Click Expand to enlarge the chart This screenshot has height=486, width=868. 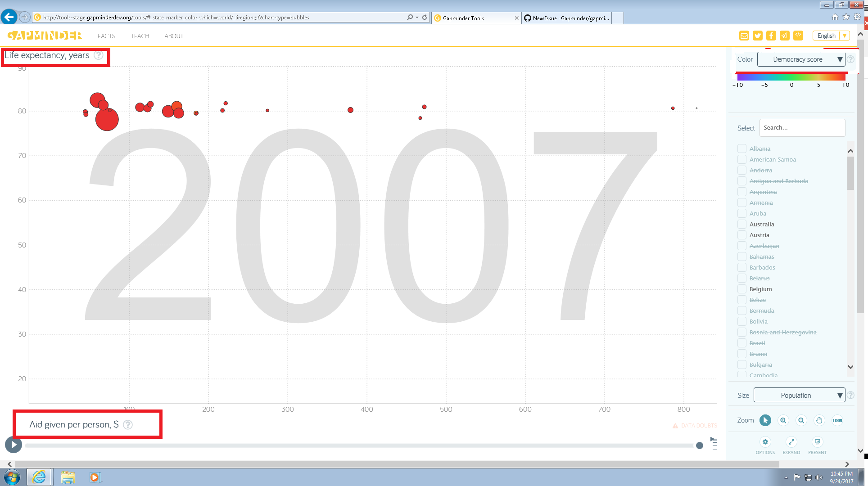pyautogui.click(x=791, y=442)
